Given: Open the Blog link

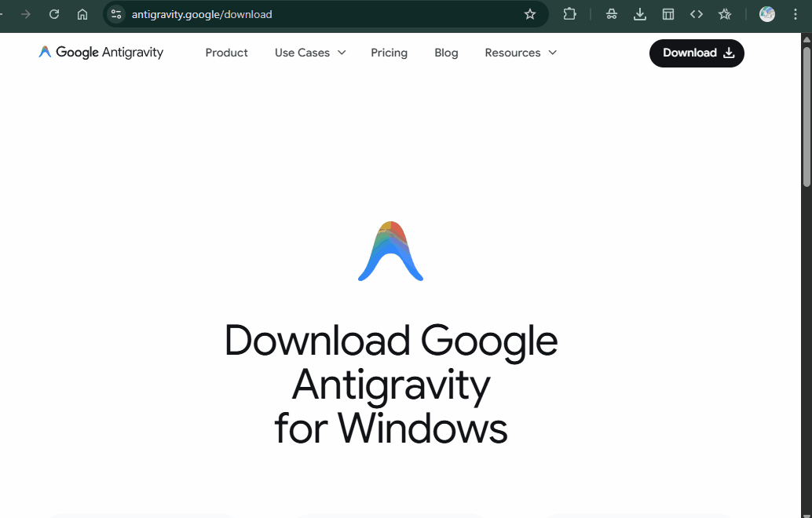Looking at the screenshot, I should (446, 53).
